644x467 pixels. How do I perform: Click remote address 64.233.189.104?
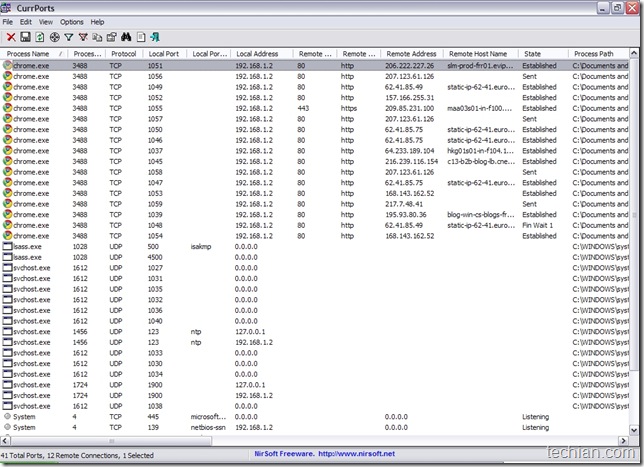tap(409, 151)
